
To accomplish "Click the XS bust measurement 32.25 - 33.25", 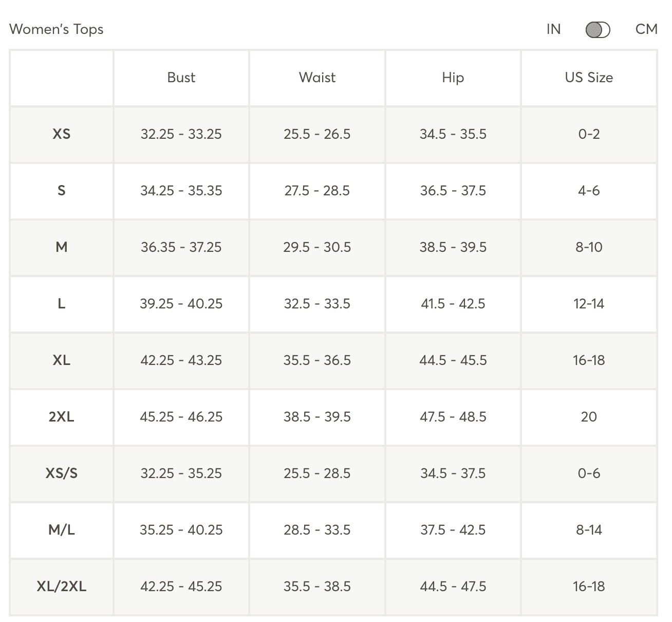I will [181, 134].
